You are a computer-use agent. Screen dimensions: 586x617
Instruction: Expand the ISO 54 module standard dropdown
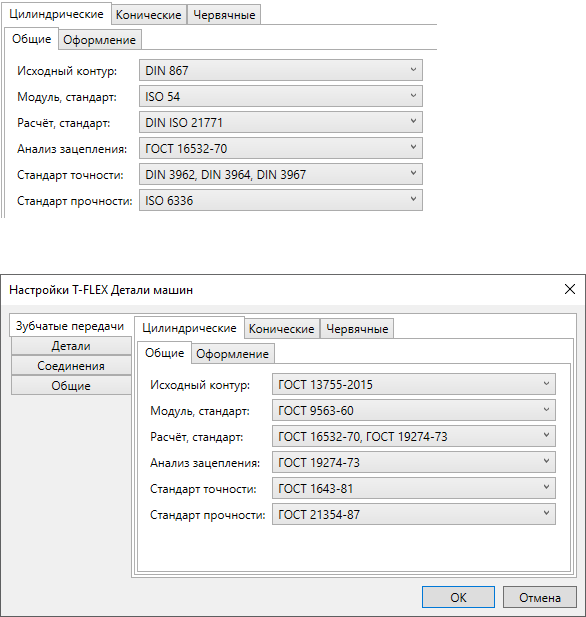(x=281, y=96)
